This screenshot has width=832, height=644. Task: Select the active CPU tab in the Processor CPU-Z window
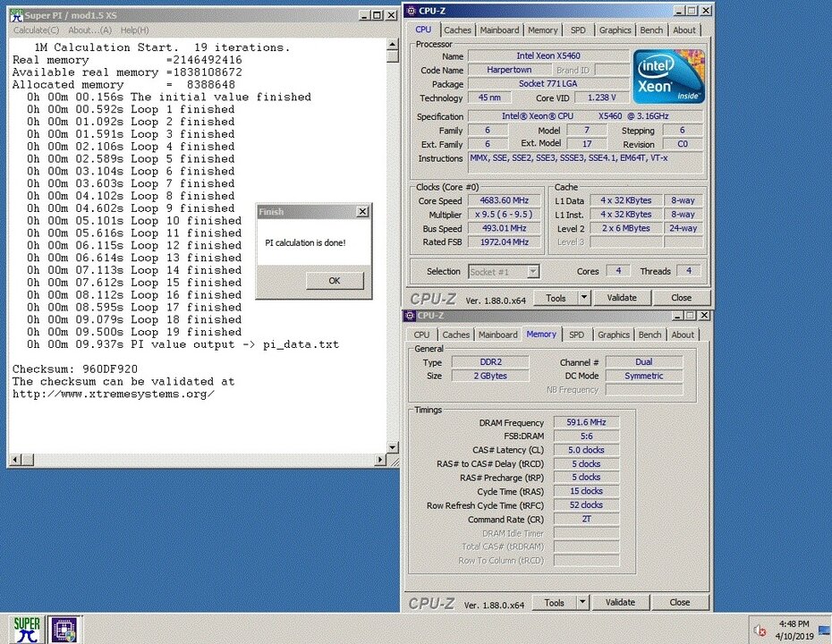[423, 30]
